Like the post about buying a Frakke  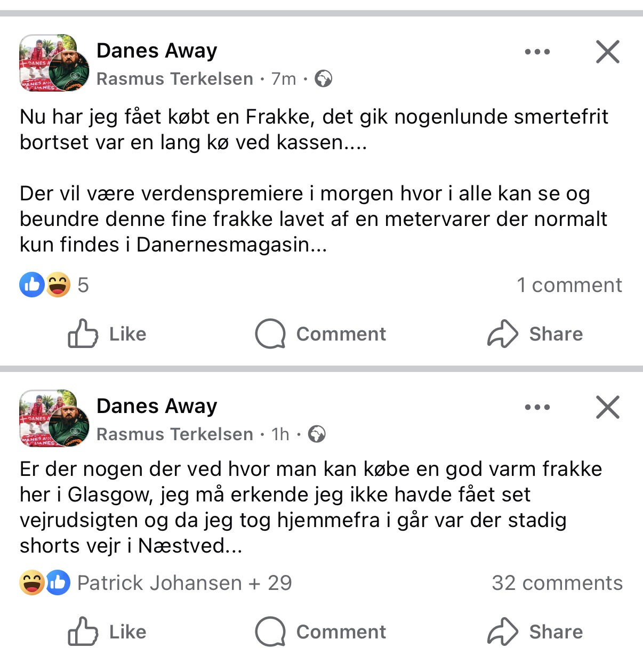coord(107,334)
